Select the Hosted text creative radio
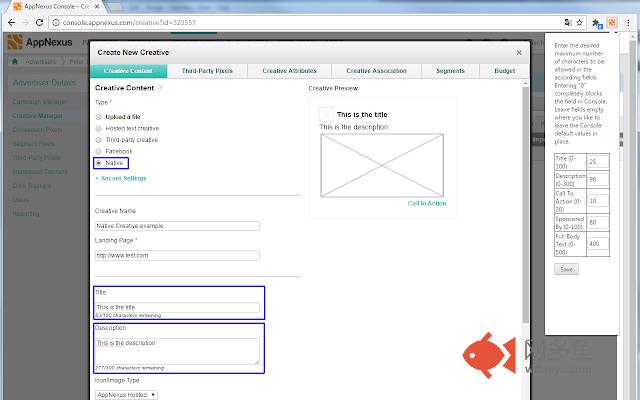 click(98, 129)
